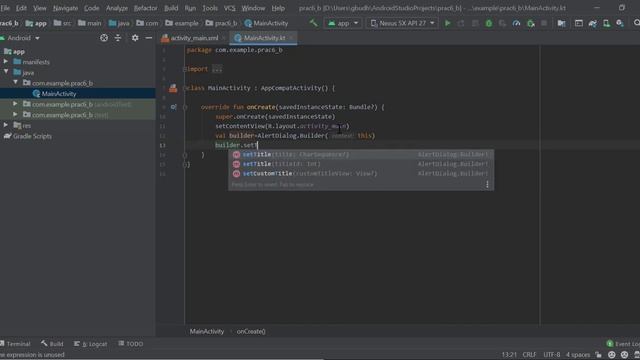The width and height of the screenshot is (640, 360).
Task: Run the app with green play button
Action: [x=448, y=23]
